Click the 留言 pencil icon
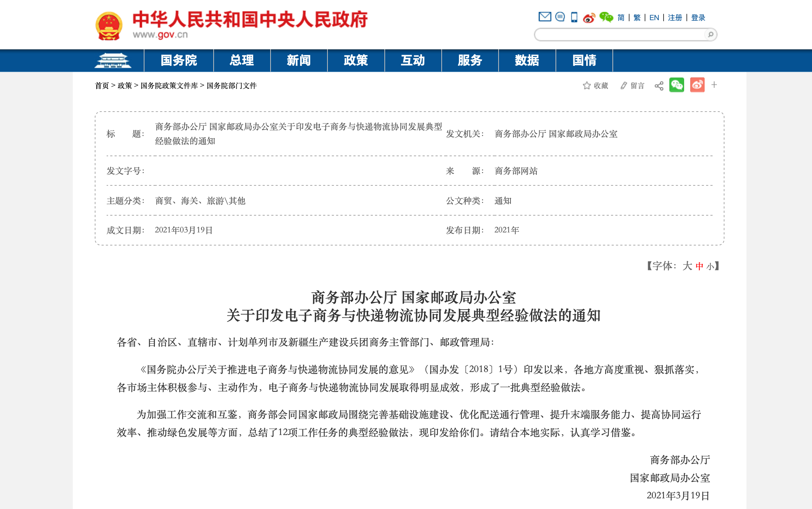Image resolution: width=812 pixels, height=509 pixels. point(624,85)
